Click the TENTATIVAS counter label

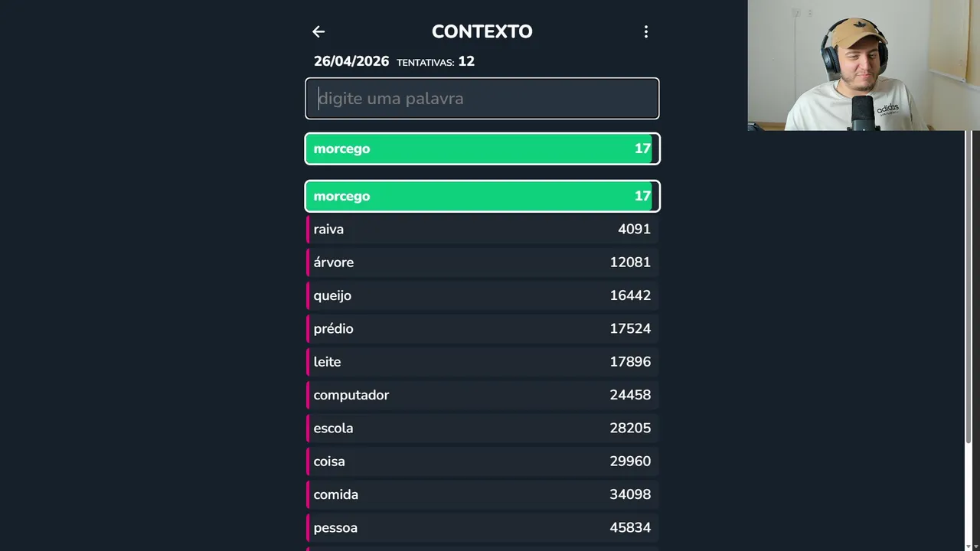435,62
